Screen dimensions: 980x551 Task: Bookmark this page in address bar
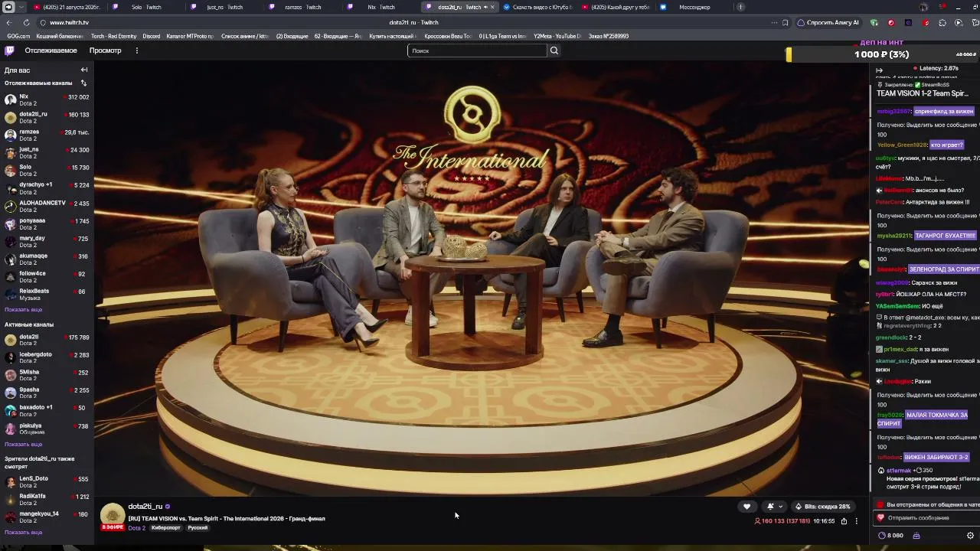pos(785,22)
